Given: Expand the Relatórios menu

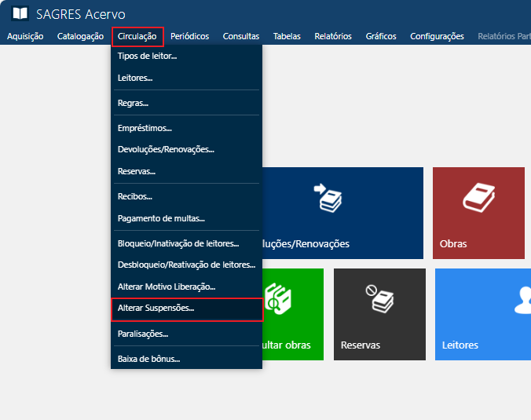Looking at the screenshot, I should click(x=332, y=36).
